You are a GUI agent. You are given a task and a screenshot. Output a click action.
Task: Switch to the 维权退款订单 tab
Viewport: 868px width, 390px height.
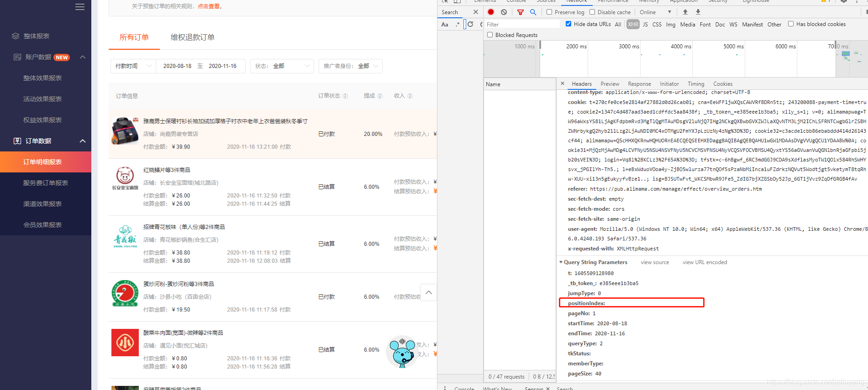tap(193, 37)
